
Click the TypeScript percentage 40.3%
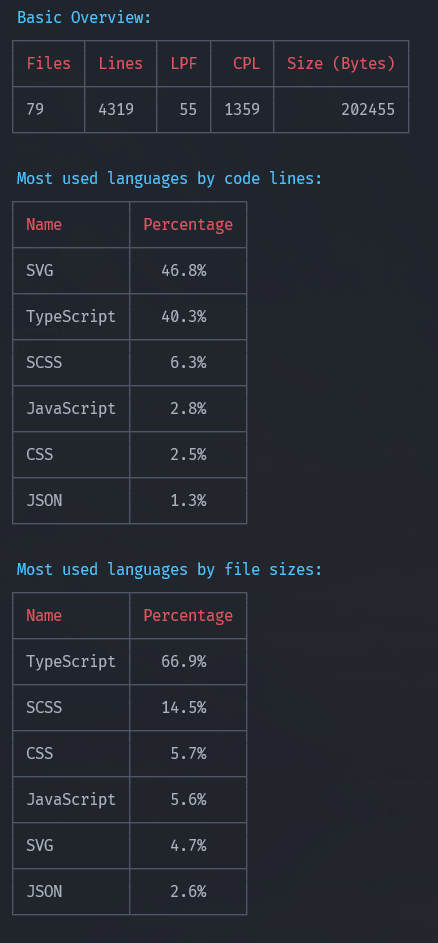[184, 316]
